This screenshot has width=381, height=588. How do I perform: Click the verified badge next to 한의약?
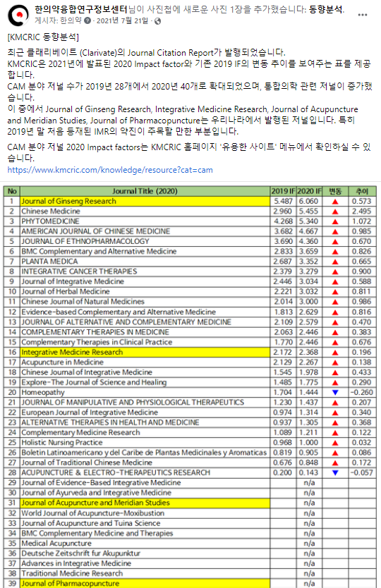87,20
